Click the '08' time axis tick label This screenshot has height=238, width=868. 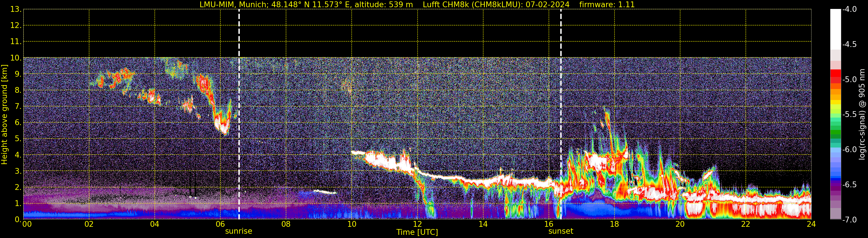[x=286, y=224]
